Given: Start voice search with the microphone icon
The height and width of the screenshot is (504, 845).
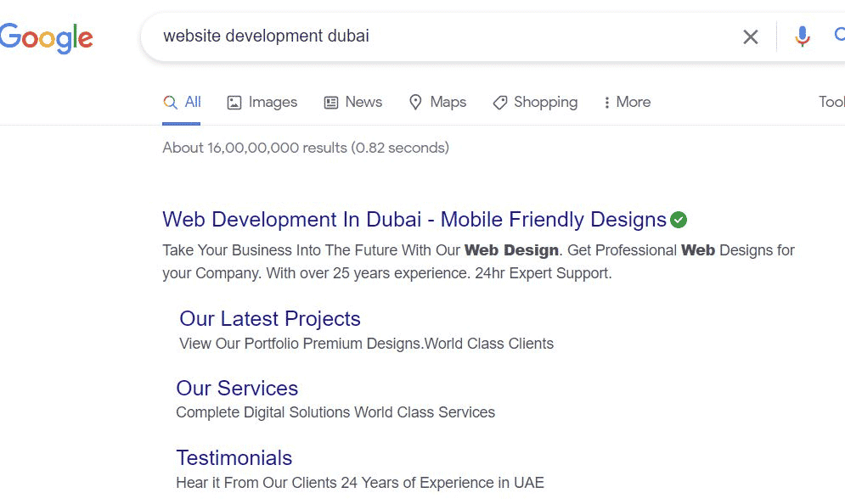Looking at the screenshot, I should click(802, 36).
